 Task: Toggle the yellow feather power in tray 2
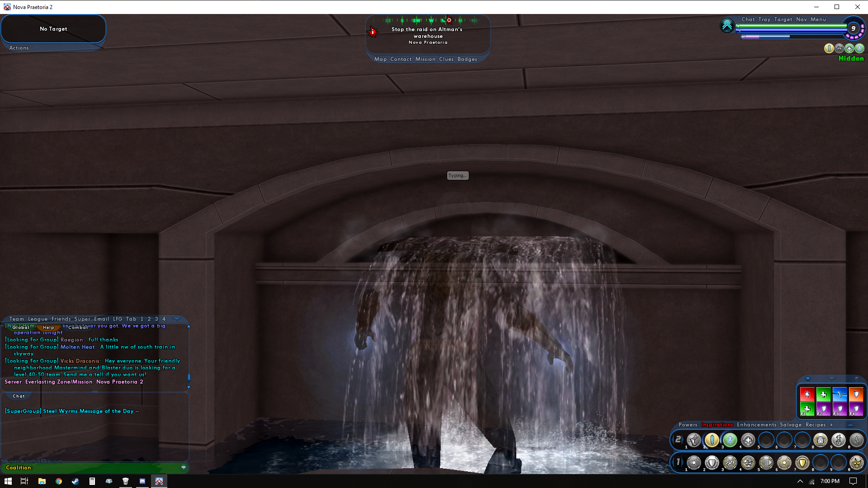tap(712, 440)
